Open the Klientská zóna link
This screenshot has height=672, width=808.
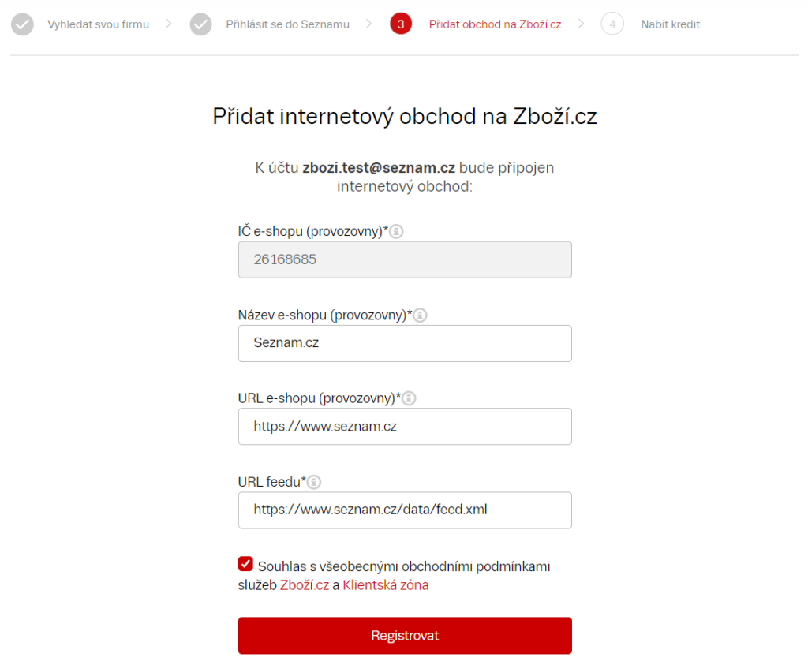385,585
